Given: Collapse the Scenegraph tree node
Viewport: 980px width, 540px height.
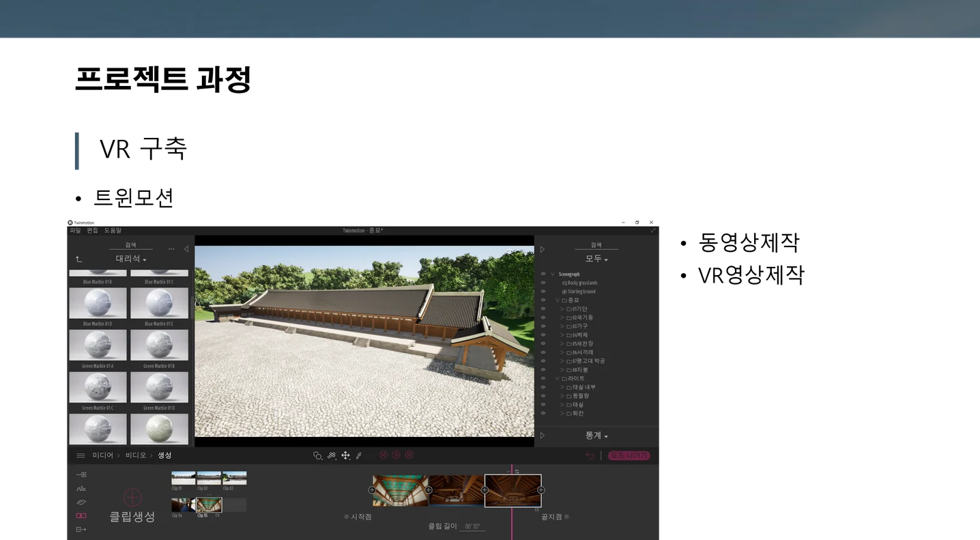Looking at the screenshot, I should (x=553, y=274).
